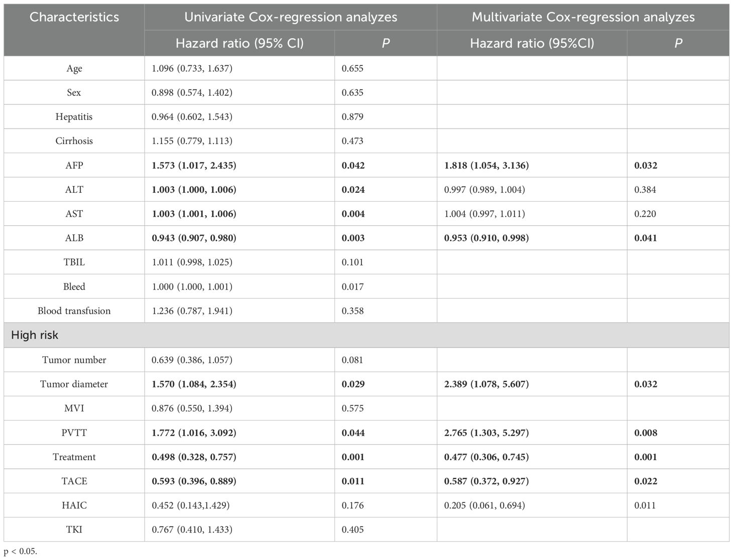Select the Blood transfusion row label
The width and height of the screenshot is (733, 560).
click(74, 311)
